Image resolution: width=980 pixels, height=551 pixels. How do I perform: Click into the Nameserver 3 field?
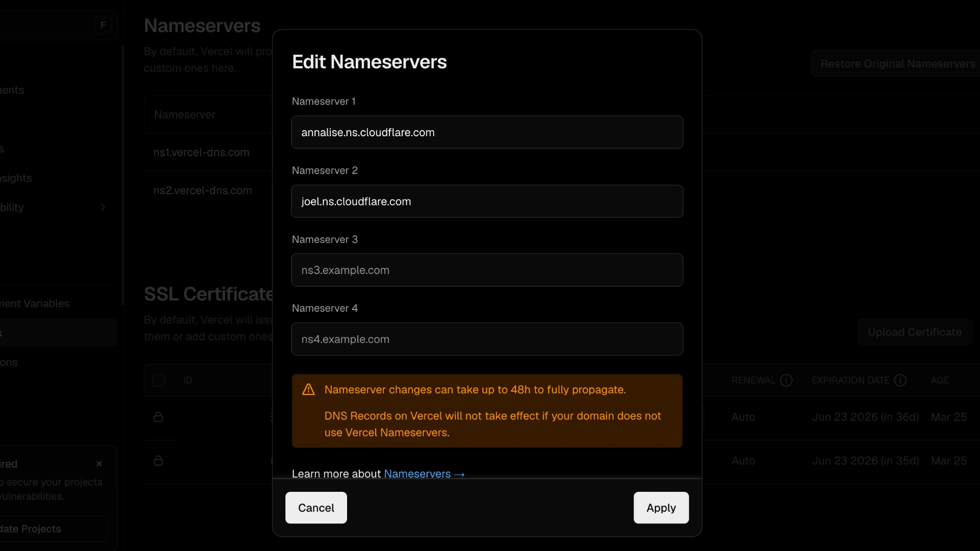coord(487,270)
